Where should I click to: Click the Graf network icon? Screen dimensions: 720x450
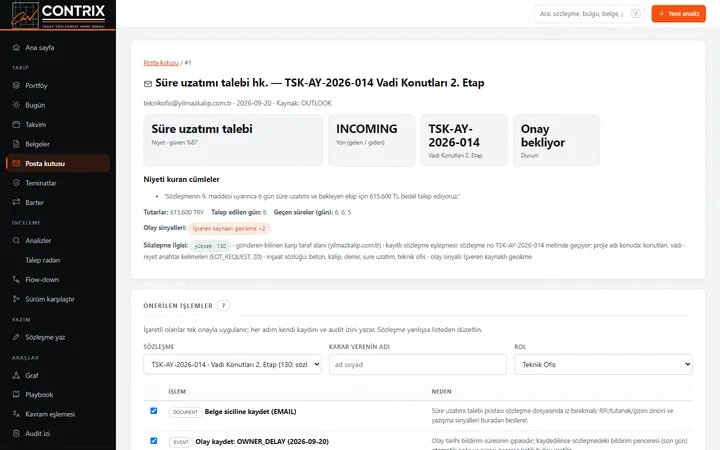[x=16, y=375]
